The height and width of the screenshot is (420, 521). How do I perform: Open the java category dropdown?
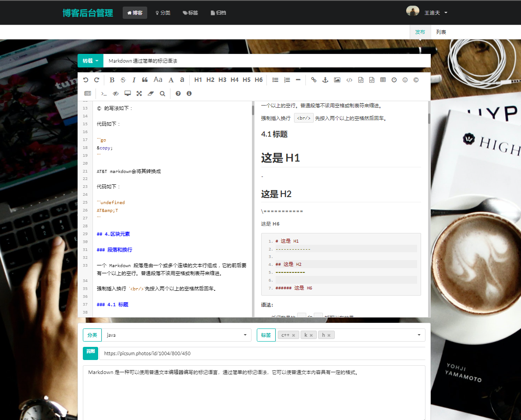[245, 335]
